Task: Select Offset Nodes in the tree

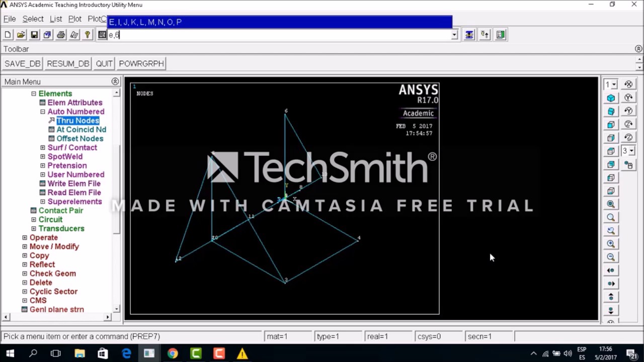Action: 79,139
